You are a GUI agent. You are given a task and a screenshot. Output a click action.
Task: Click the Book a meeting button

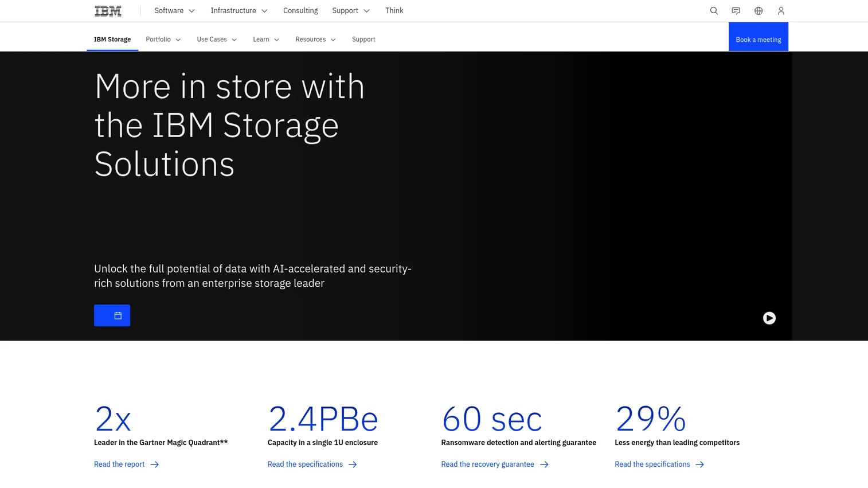(x=758, y=37)
